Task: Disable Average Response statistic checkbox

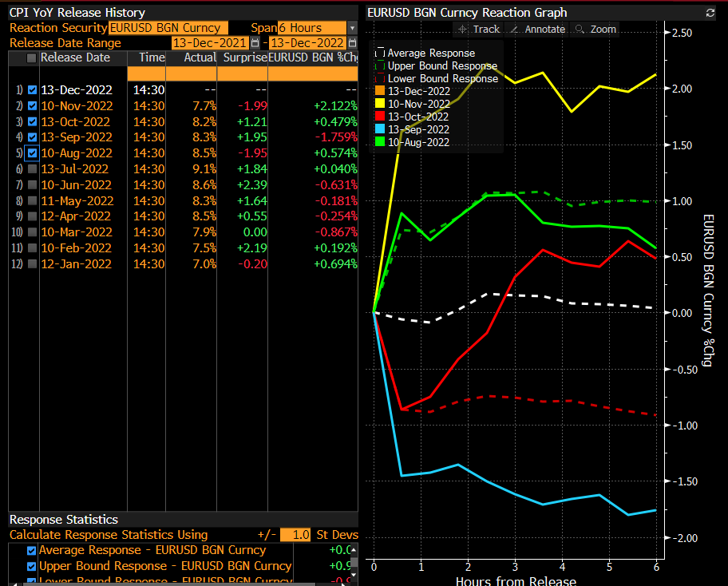Action: click(x=32, y=550)
